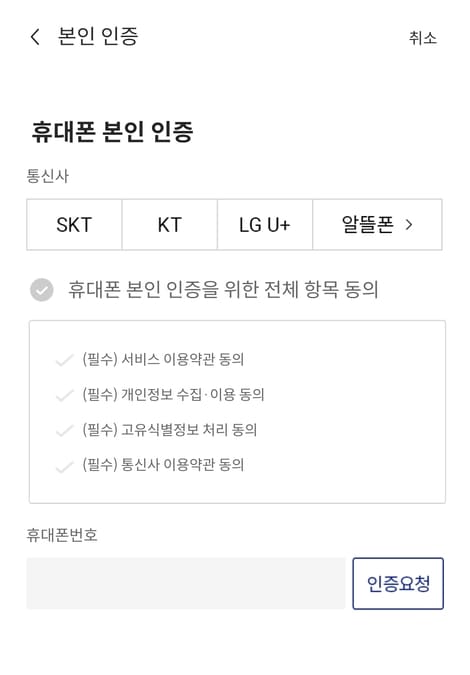470x675 pixels.
Task: Tick the checkmark for 고유식별정보 처리 동의
Action: 65,430
